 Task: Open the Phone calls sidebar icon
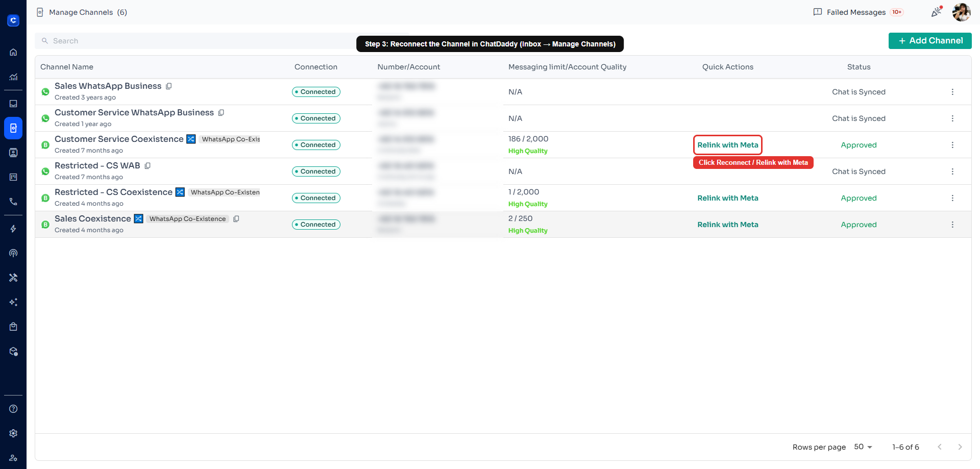pyautogui.click(x=13, y=202)
